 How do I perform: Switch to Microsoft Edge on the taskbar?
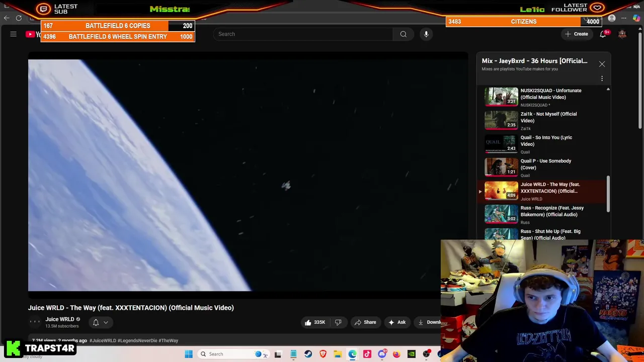352,354
